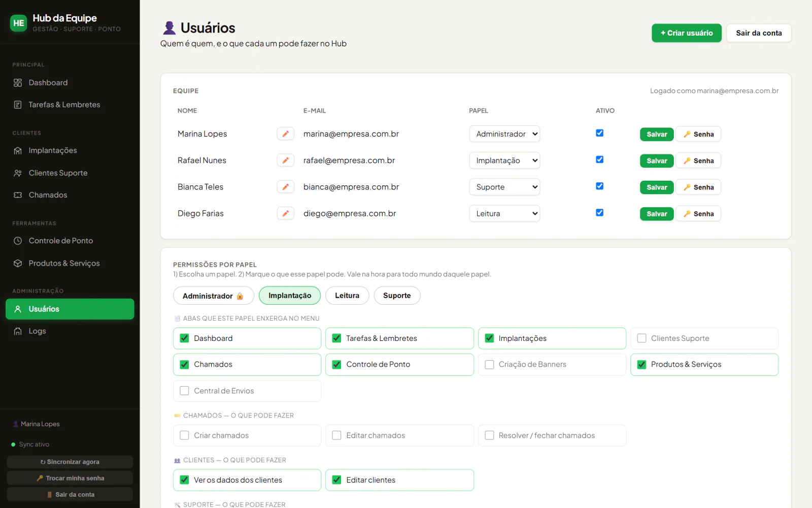Select the Suporte role tab
Viewport: 812px width, 508px height.
397,296
